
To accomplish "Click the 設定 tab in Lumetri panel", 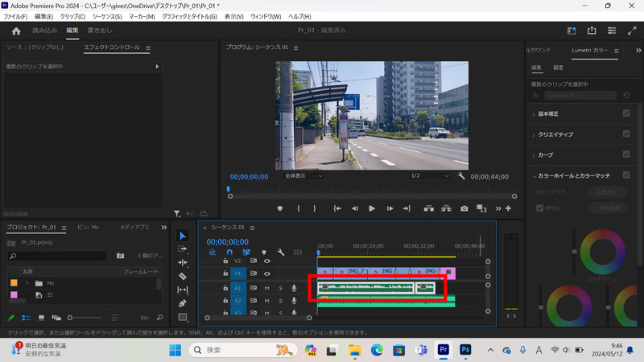I will (x=558, y=68).
